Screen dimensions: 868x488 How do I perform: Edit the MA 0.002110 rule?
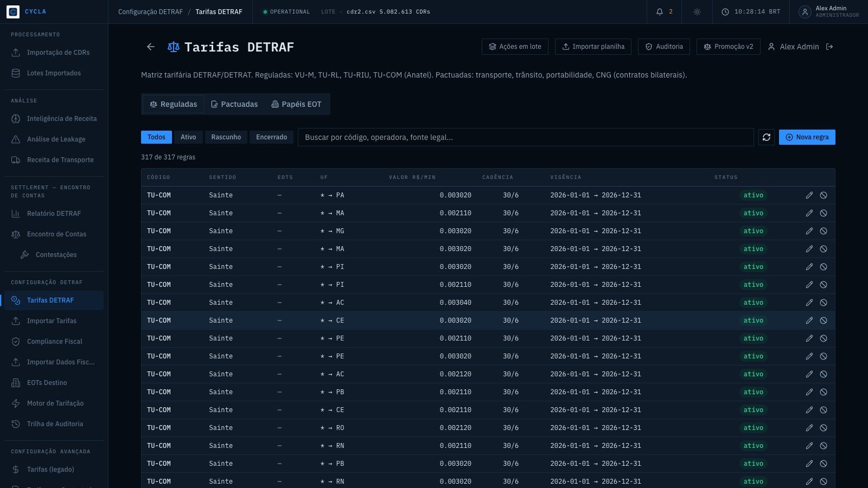(x=809, y=213)
